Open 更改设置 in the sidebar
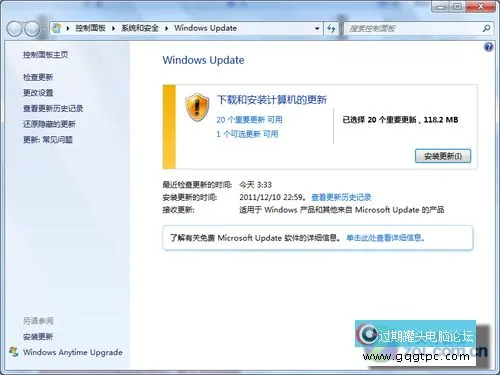Image resolution: width=500 pixels, height=375 pixels. click(x=38, y=93)
